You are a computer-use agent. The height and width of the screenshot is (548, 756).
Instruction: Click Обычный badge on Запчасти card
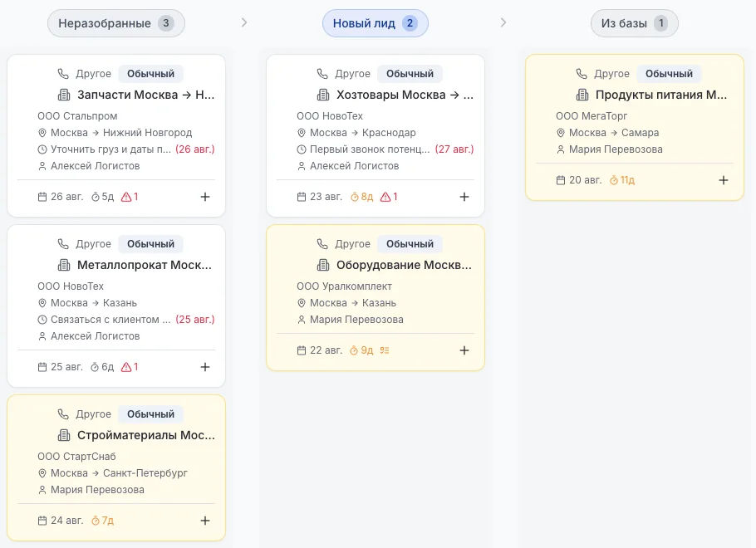coord(151,74)
